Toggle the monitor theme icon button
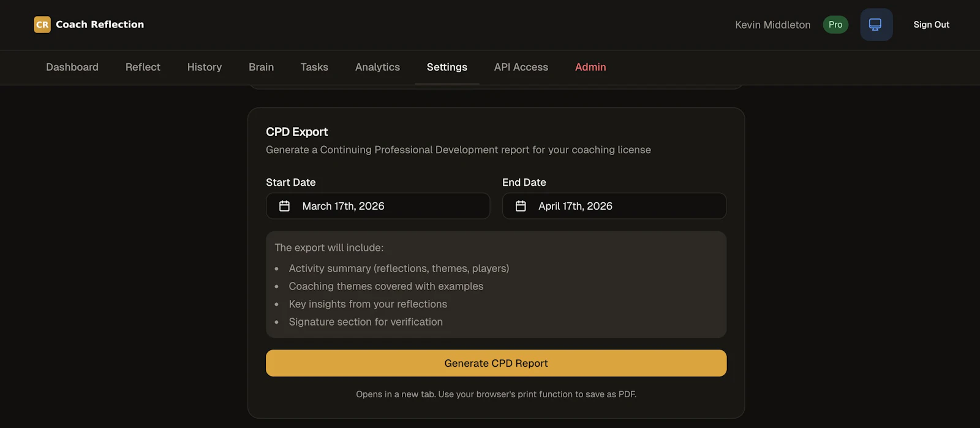Screen dimensions: 980x428 tap(876, 25)
